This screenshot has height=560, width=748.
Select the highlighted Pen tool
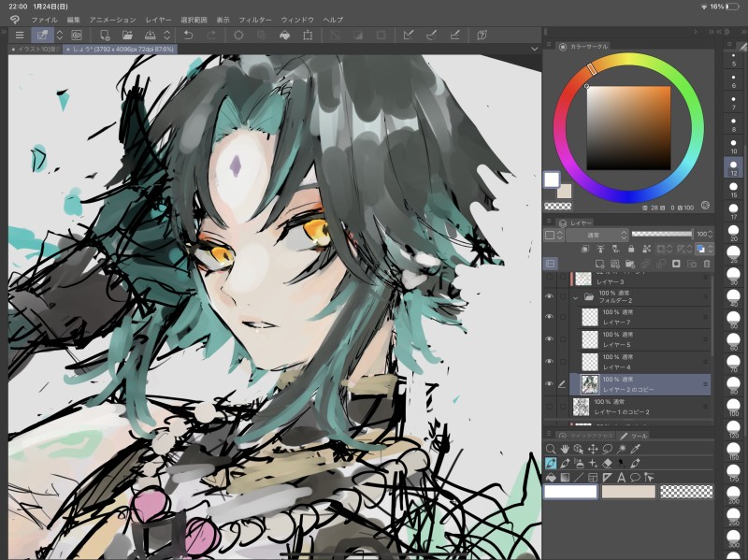[551, 463]
